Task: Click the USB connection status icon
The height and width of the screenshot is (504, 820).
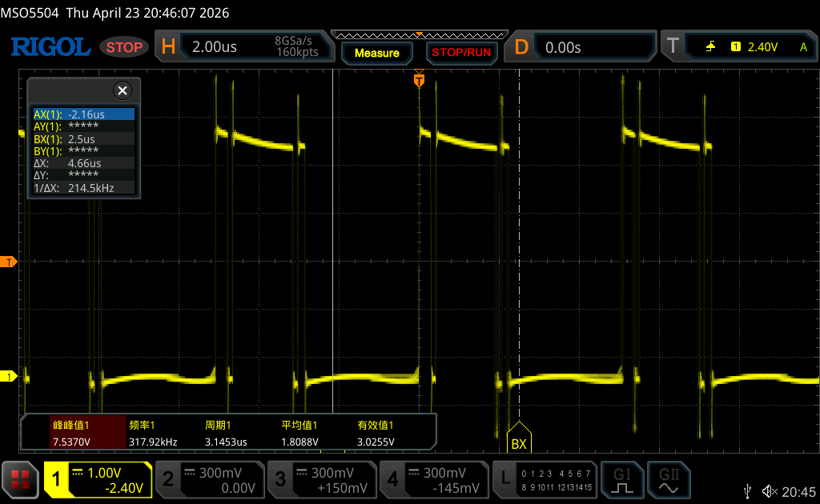Action: [x=747, y=490]
